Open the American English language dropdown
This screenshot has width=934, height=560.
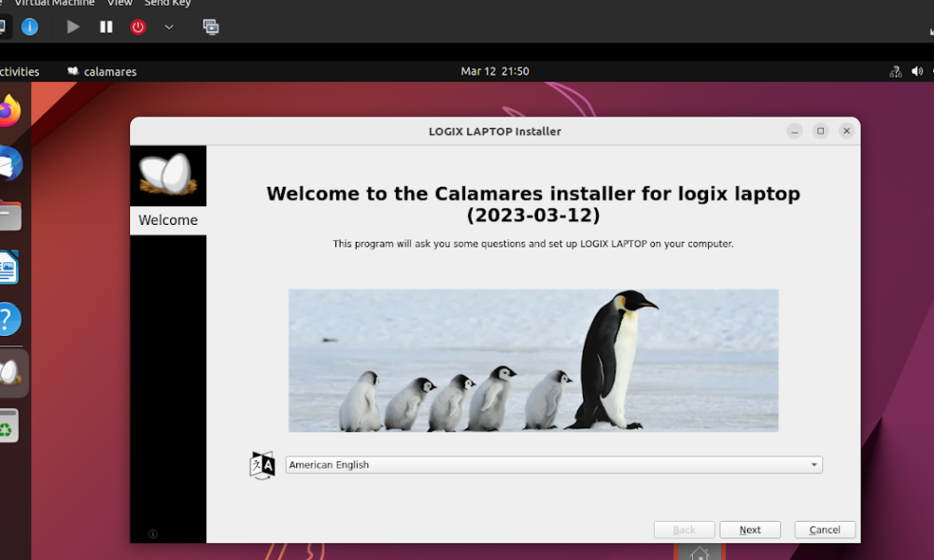tap(554, 465)
